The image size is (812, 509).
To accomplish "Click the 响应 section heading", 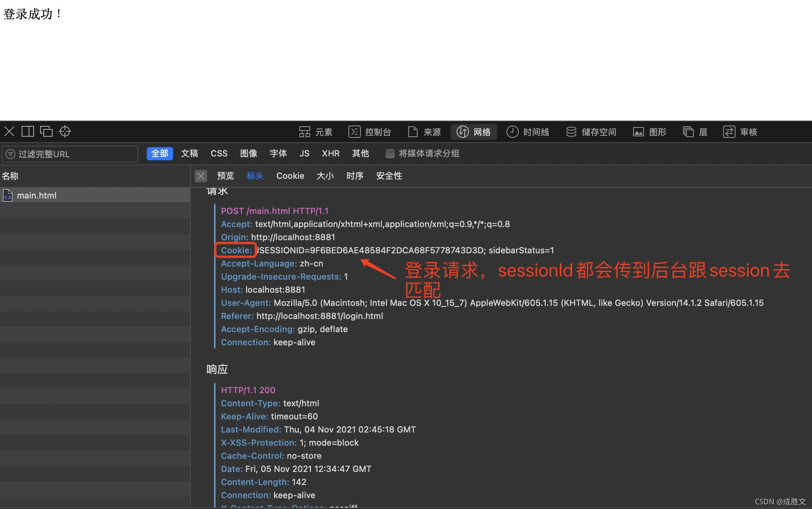I will [217, 370].
